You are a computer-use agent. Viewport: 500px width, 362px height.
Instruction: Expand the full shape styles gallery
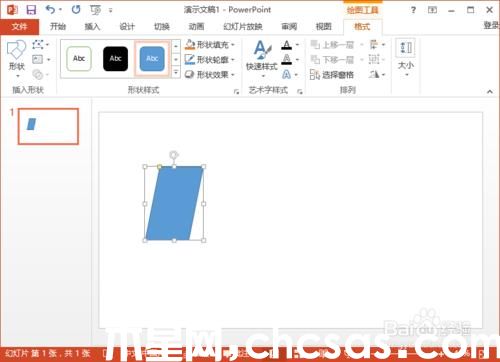coord(176,72)
